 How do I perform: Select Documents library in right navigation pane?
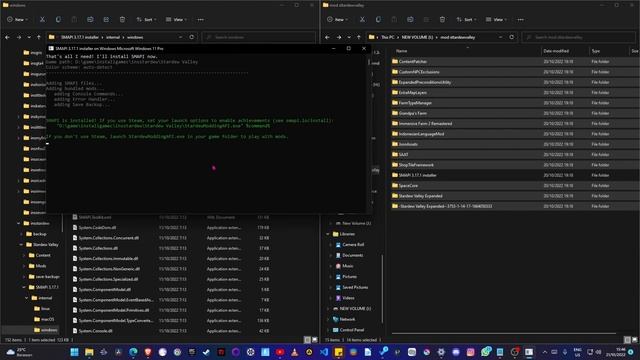coord(349,255)
